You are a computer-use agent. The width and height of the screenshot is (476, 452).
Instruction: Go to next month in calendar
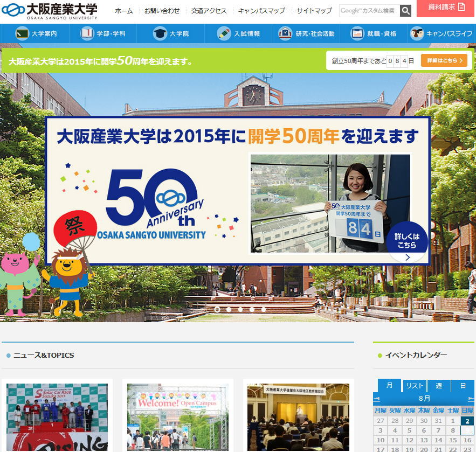(471, 399)
